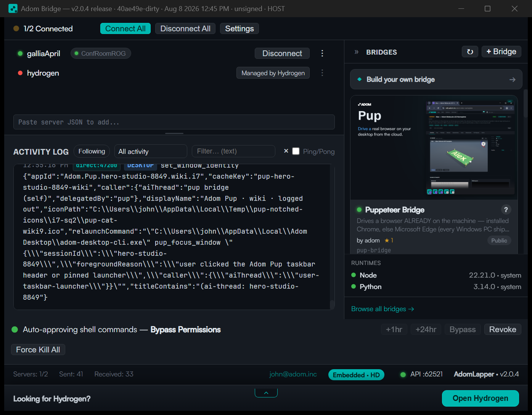Click the Open Hydrogen button
The image size is (532, 415).
pyautogui.click(x=481, y=398)
